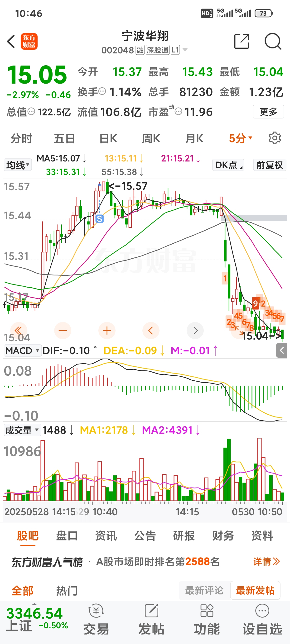Screen dimensions: 290x644
Task: Open 交易 trade icon in bottom bar
Action: [96, 619]
